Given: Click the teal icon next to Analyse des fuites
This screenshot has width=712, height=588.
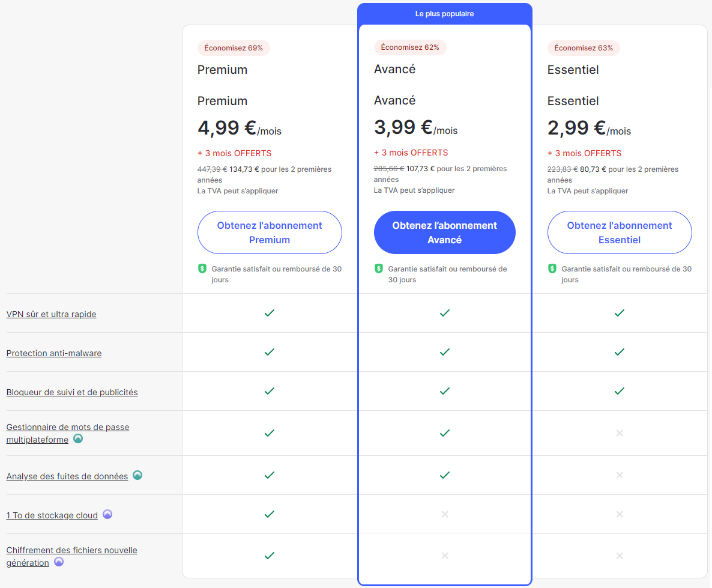Looking at the screenshot, I should coord(137,474).
